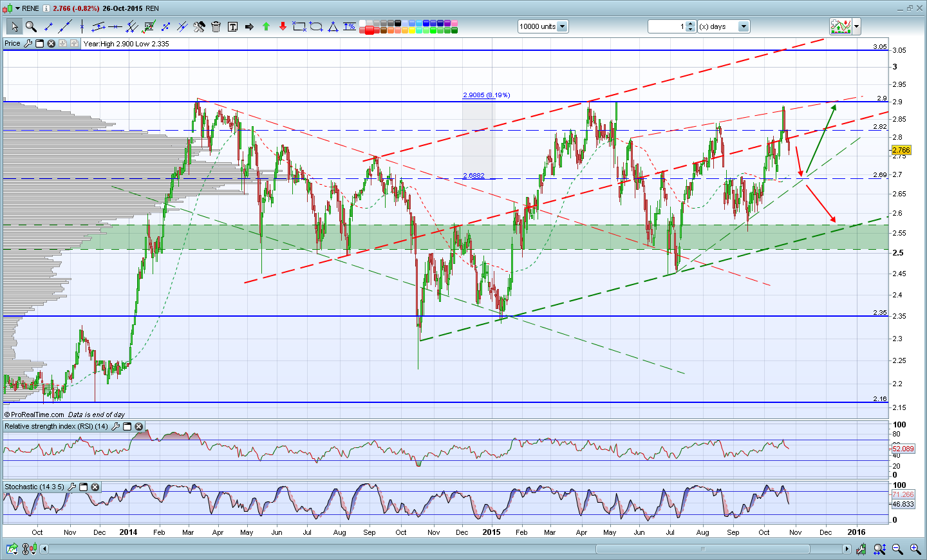Remove the Stochastic indicator panel
Screen dimensions: 927x560
(95, 487)
